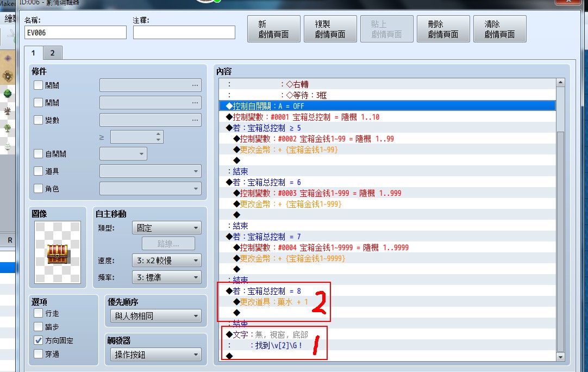Open the 優先順序 priority dropdown
The image size is (588, 372).
156,316
